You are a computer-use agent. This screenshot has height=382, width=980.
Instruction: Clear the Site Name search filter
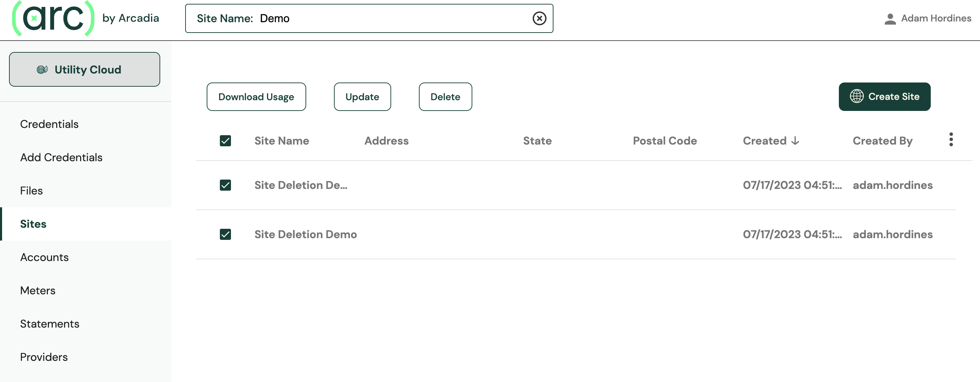tap(539, 18)
